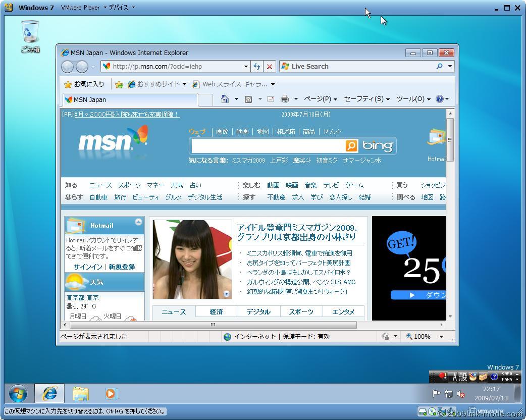Open the ページ(P) dropdown menu

click(320, 99)
